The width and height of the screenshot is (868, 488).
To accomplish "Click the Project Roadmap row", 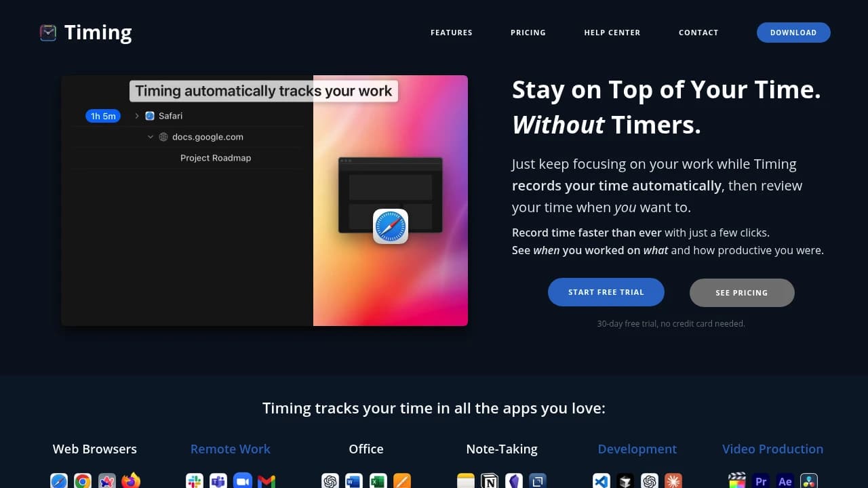I will [x=216, y=158].
